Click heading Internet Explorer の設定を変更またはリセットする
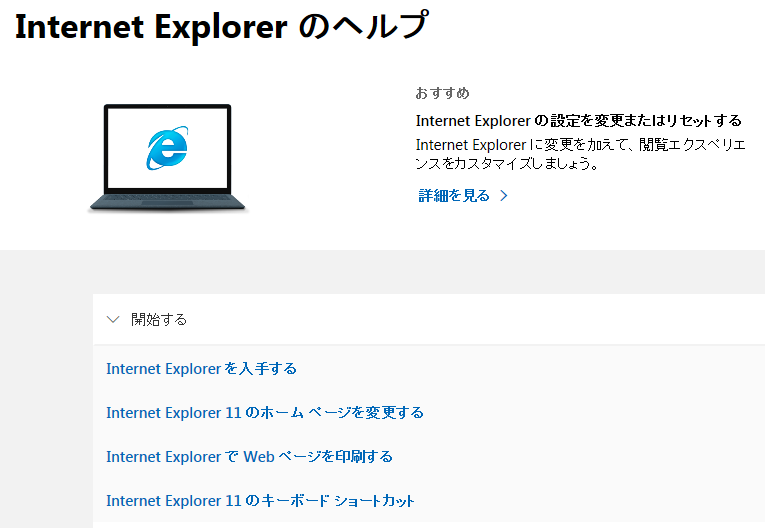 579,121
